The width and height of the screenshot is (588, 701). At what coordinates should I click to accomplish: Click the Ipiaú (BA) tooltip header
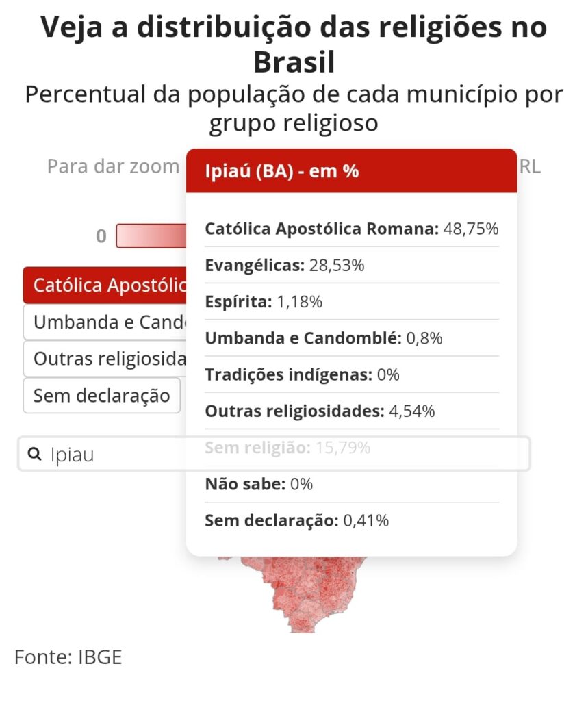[x=351, y=171]
